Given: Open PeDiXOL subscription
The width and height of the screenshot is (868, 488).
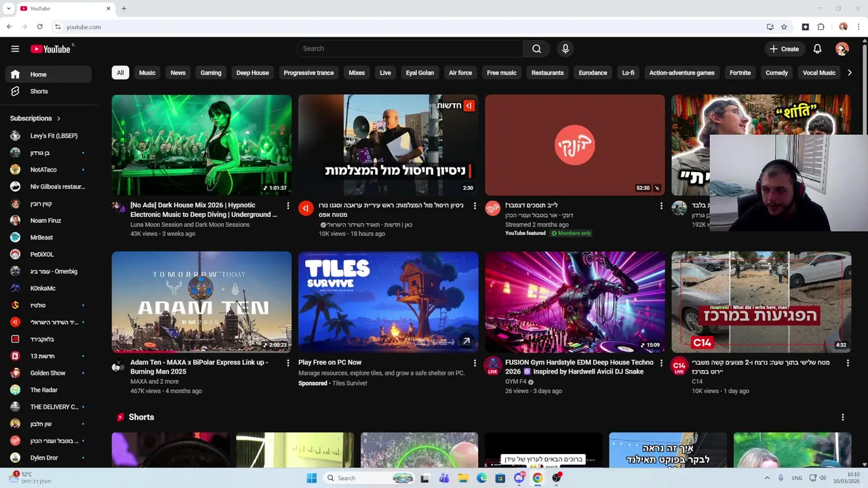Looking at the screenshot, I should click(47, 255).
